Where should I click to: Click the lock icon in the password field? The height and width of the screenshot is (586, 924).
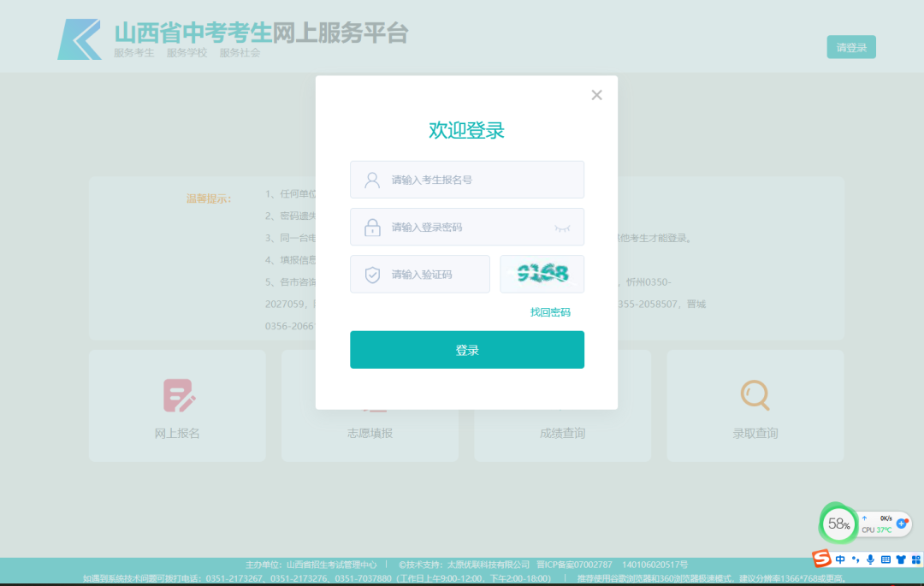pyautogui.click(x=370, y=227)
